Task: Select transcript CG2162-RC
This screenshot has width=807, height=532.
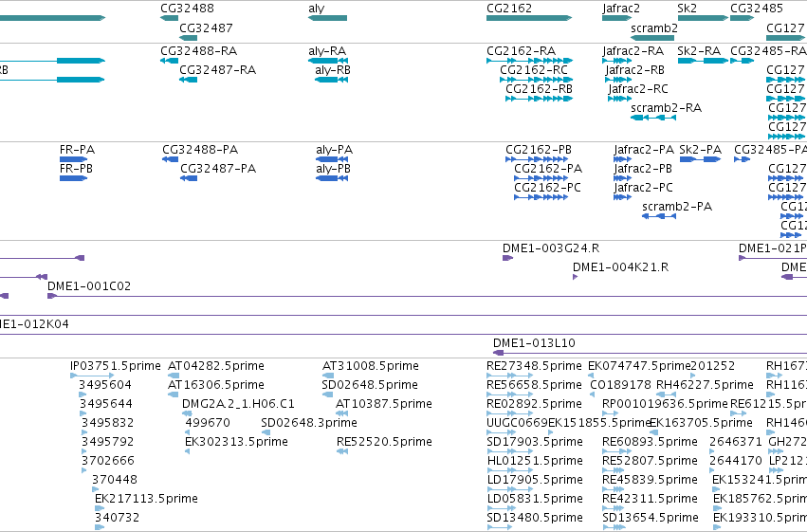Action: (x=537, y=80)
